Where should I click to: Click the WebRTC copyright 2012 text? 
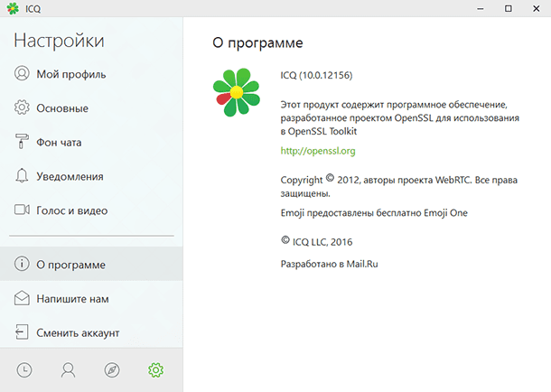click(x=399, y=186)
